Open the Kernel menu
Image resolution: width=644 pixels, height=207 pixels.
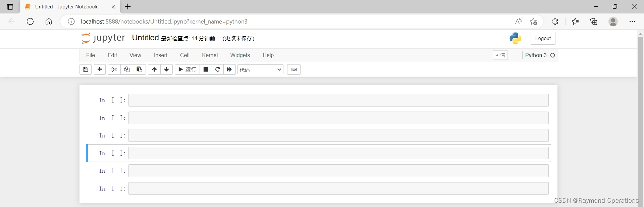pyautogui.click(x=210, y=55)
